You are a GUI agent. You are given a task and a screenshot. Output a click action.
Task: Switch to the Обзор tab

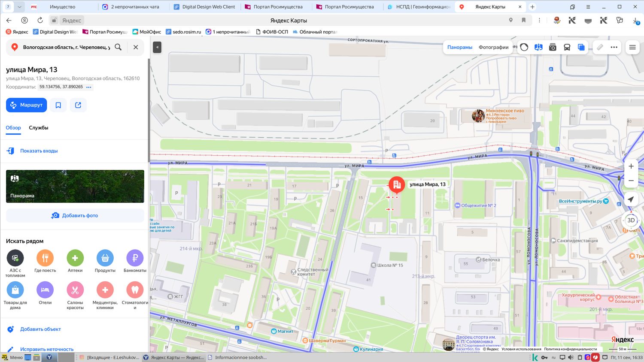pos(13,128)
